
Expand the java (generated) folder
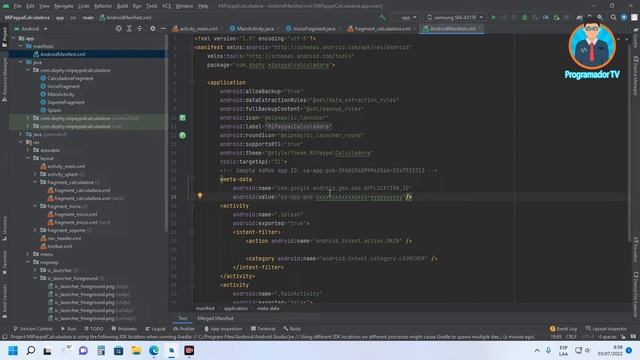click(x=21, y=134)
